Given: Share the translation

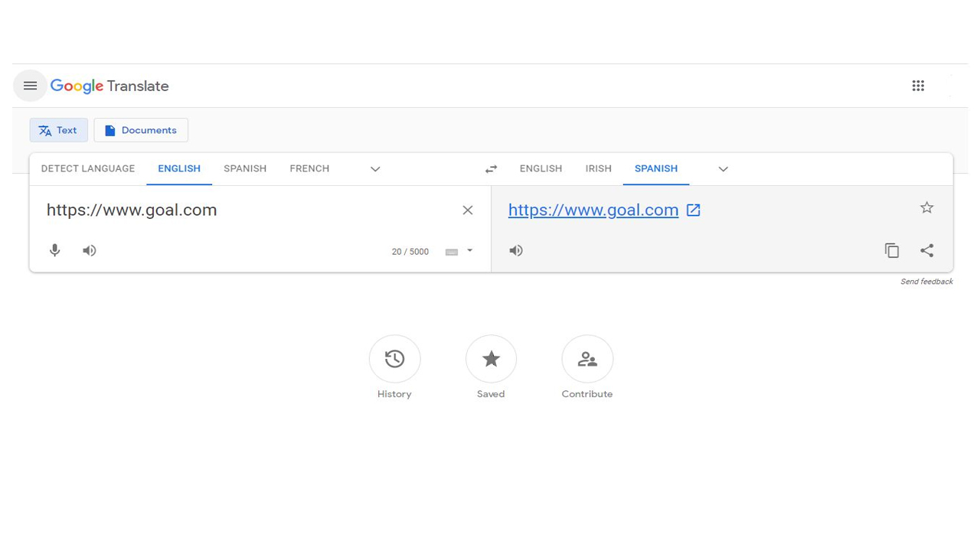Looking at the screenshot, I should (926, 250).
